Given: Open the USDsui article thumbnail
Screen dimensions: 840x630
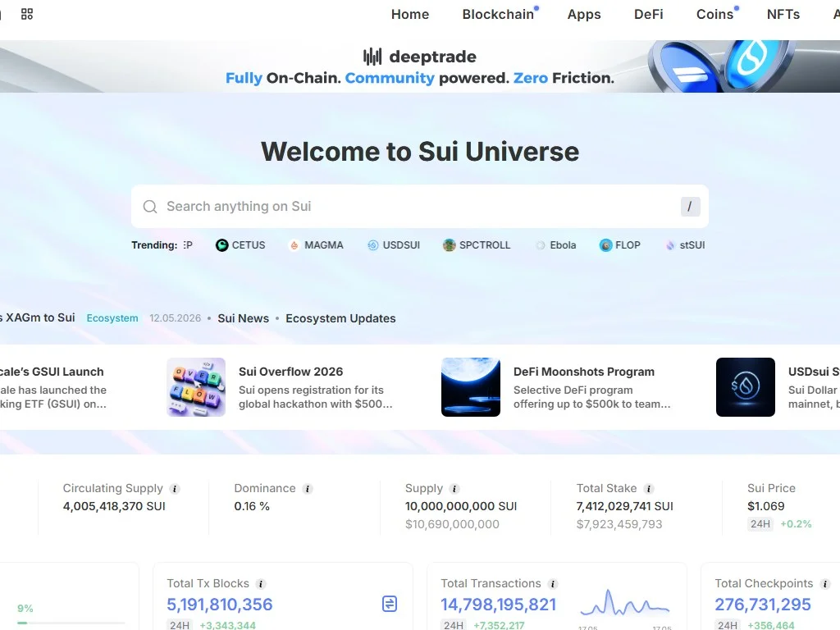Looking at the screenshot, I should (x=746, y=387).
